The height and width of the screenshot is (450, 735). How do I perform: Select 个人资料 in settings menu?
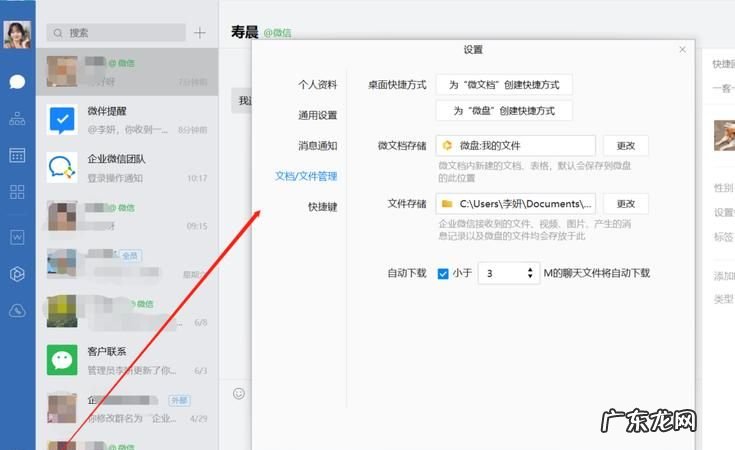[317, 85]
